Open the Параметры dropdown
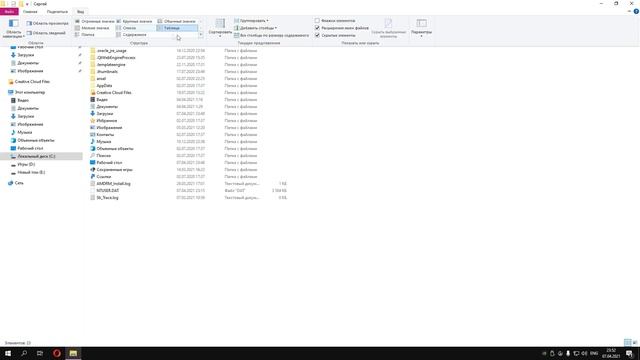Image resolution: width=640 pixels, height=360 pixels. click(421, 28)
